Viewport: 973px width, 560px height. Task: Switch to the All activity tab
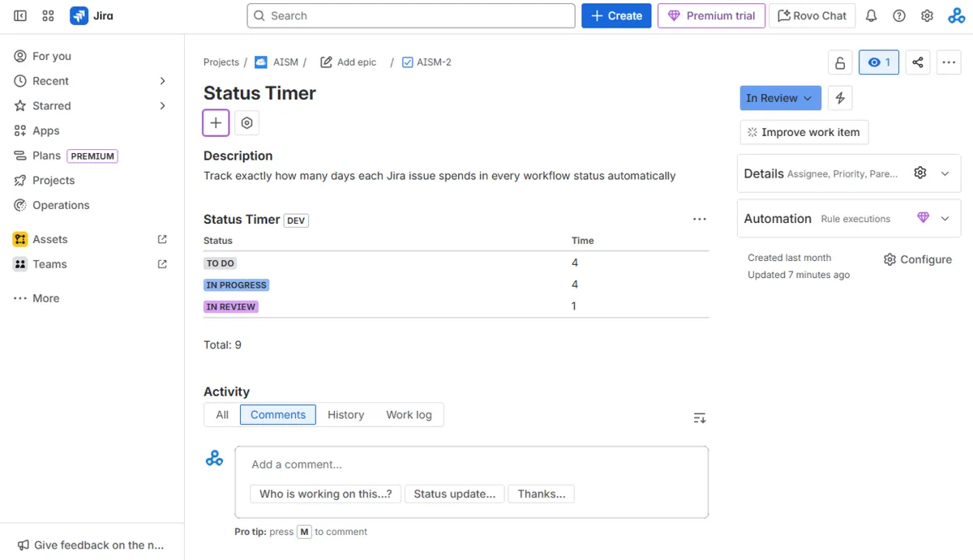pos(222,415)
